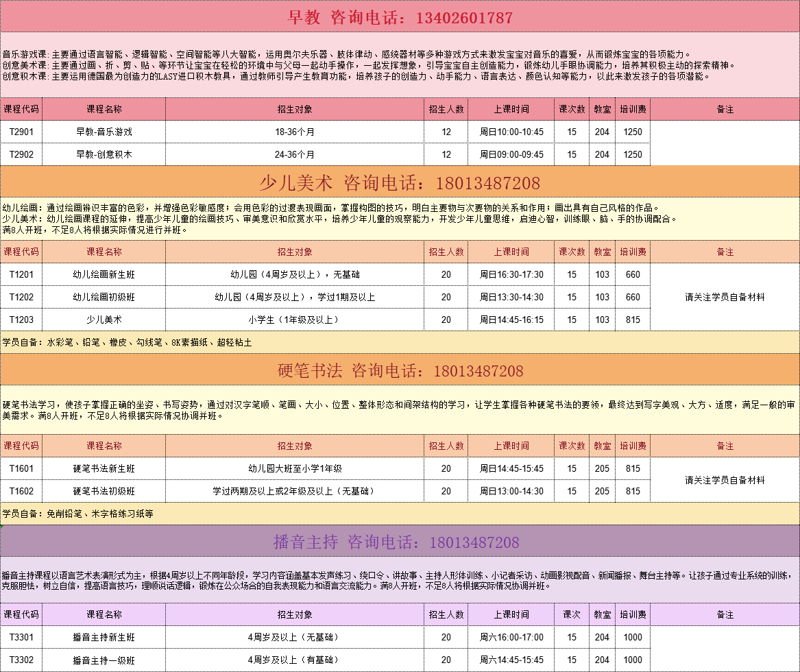
Task: Select the 小学生（1年级及以上）cell
Action: point(295,320)
